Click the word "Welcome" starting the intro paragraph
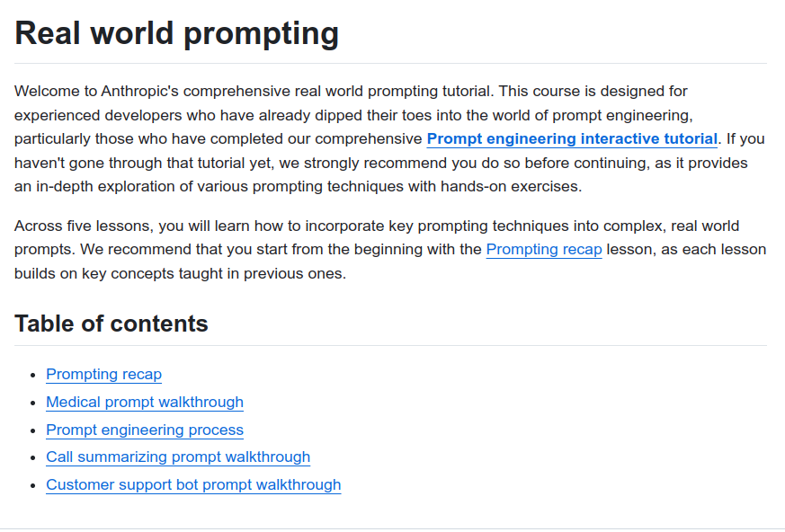This screenshot has height=532, width=785. click(x=44, y=91)
